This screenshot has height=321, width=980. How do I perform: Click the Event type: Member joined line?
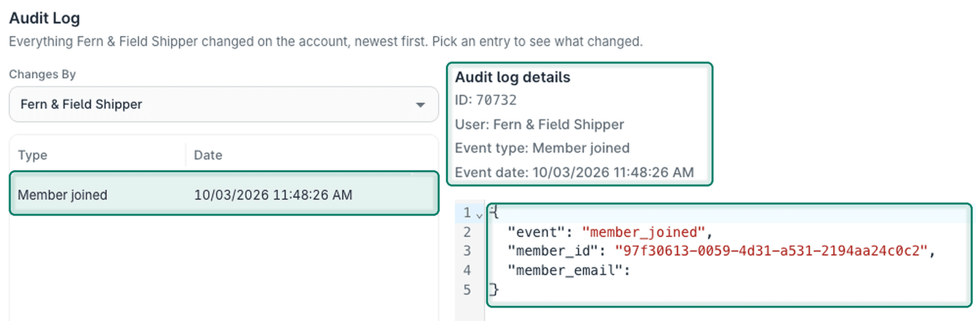pyautogui.click(x=542, y=148)
